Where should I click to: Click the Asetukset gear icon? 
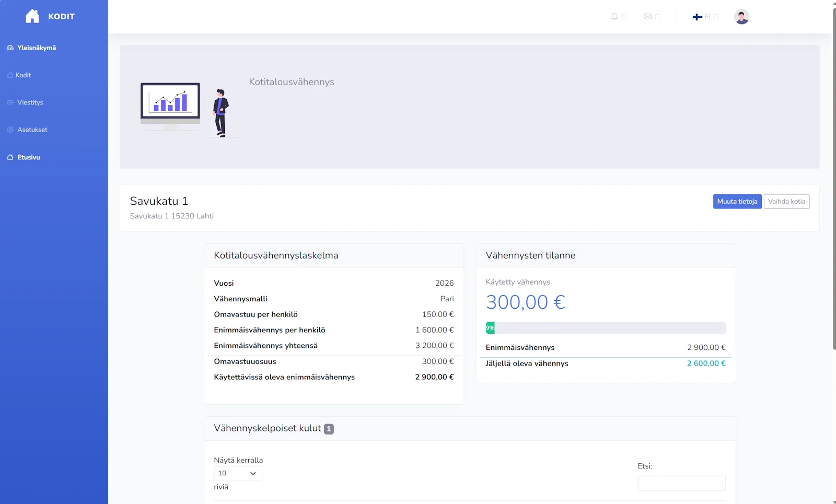(x=10, y=130)
